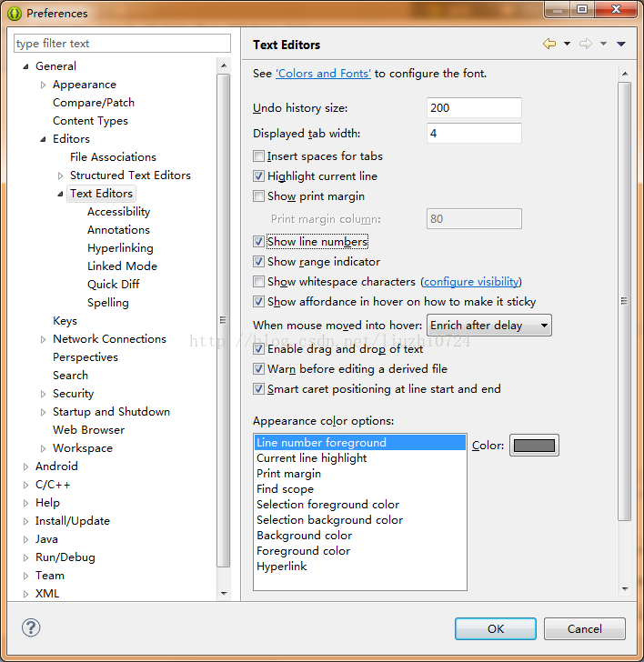Select Accessibility preferences page
This screenshot has width=644, height=662.
(118, 212)
